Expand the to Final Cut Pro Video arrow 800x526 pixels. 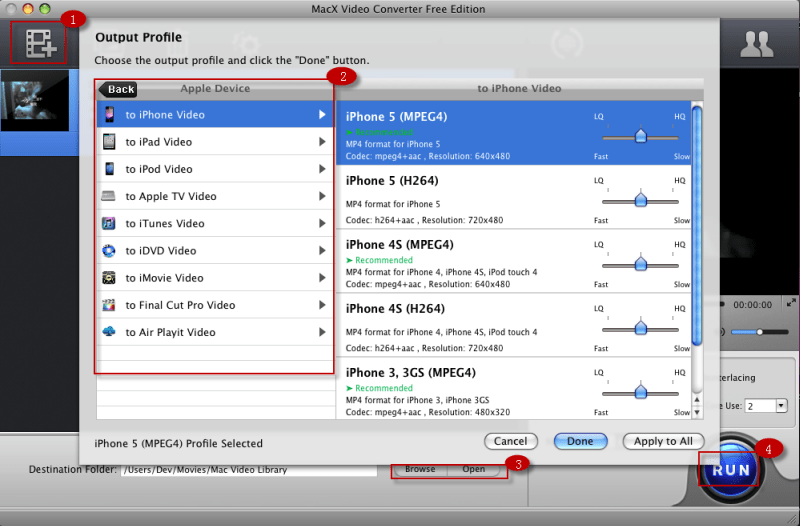tap(322, 305)
